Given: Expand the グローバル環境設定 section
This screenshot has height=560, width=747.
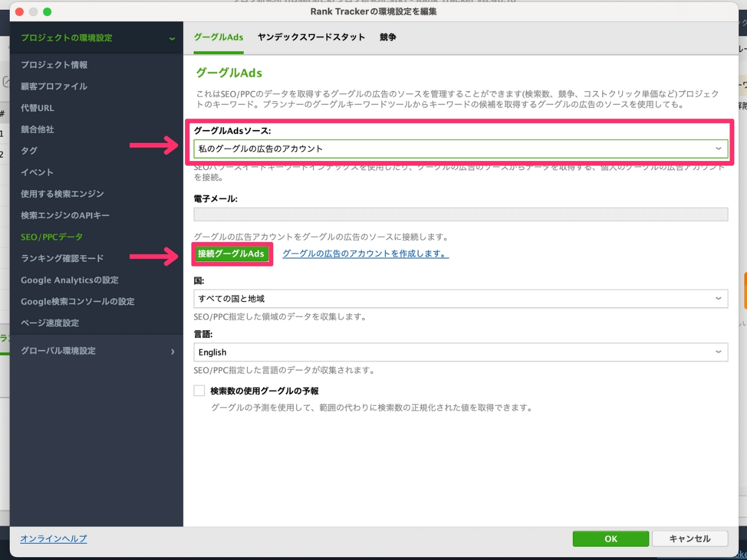Looking at the screenshot, I should click(x=97, y=351).
